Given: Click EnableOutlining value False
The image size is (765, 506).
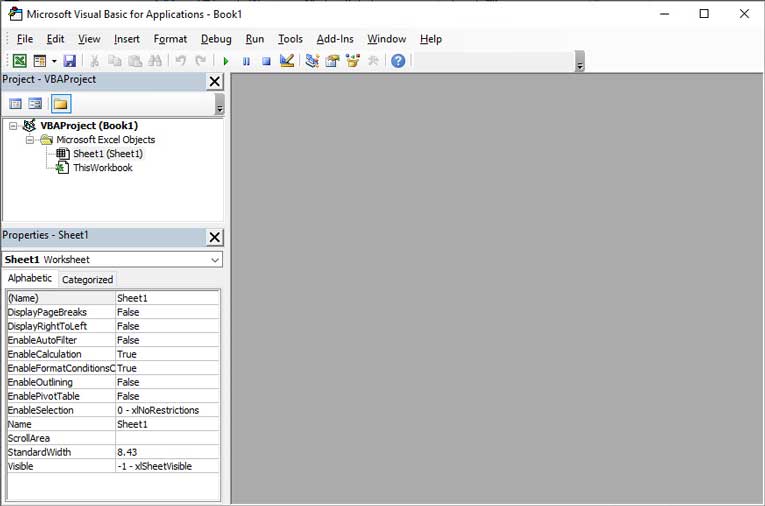Looking at the screenshot, I should click(167, 383).
